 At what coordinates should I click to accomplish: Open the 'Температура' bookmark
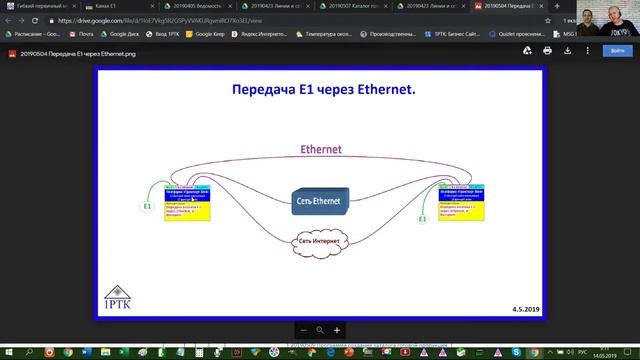[324, 34]
